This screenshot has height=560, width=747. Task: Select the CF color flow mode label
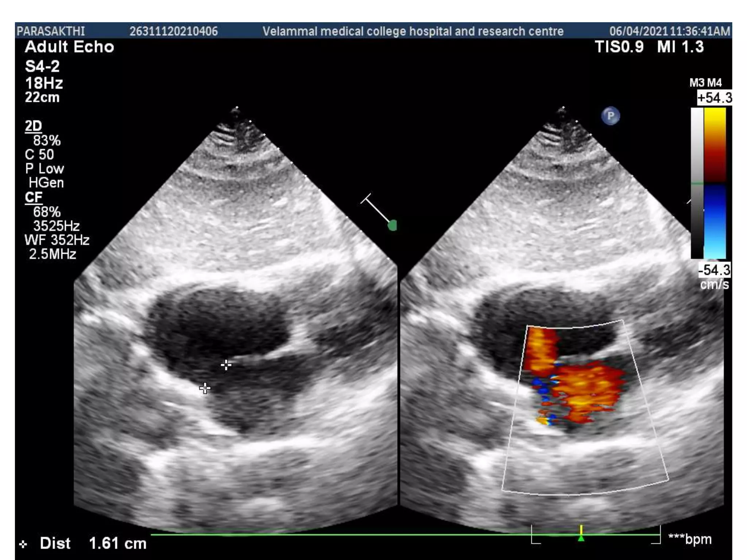(33, 198)
